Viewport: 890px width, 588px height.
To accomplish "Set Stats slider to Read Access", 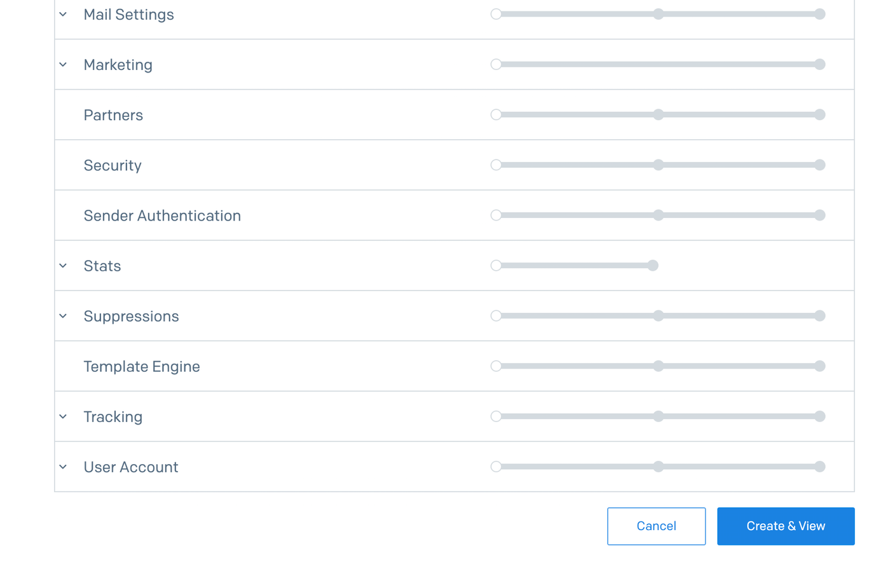I will click(653, 266).
